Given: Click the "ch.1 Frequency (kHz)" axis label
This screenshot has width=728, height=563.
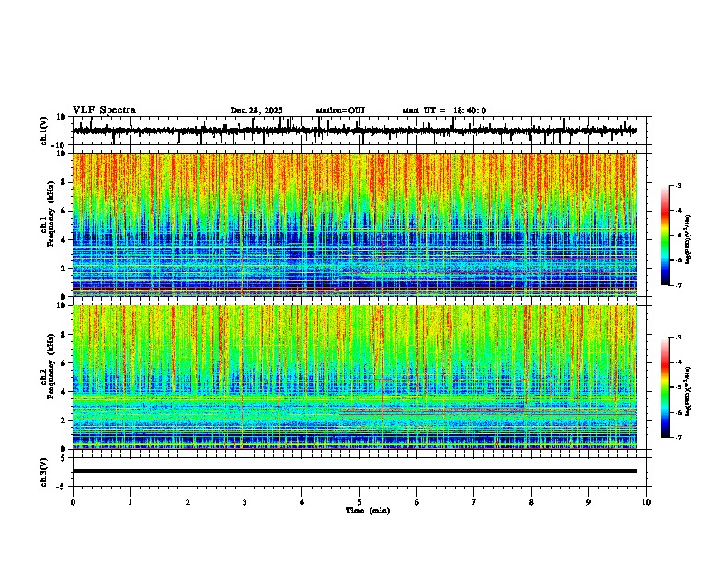Looking at the screenshot, I should point(48,214).
